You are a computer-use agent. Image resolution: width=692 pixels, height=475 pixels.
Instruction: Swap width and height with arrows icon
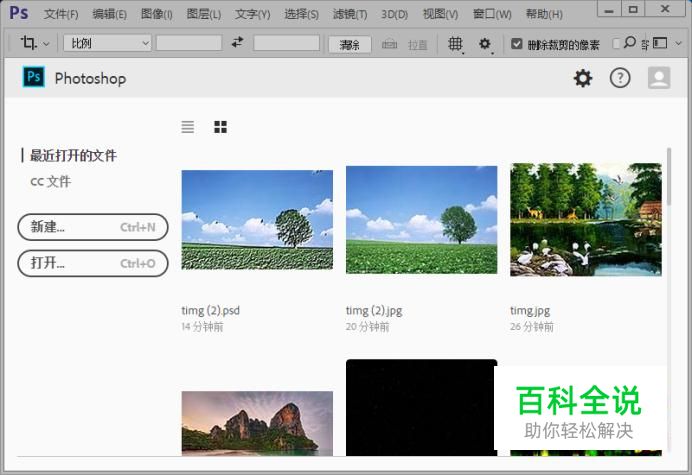point(237,42)
